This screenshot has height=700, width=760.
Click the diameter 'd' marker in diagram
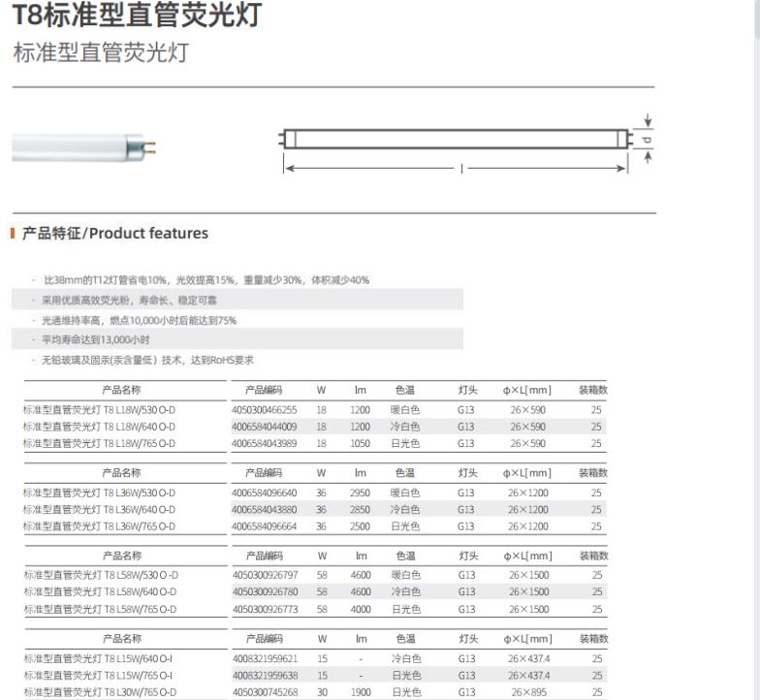pos(647,140)
